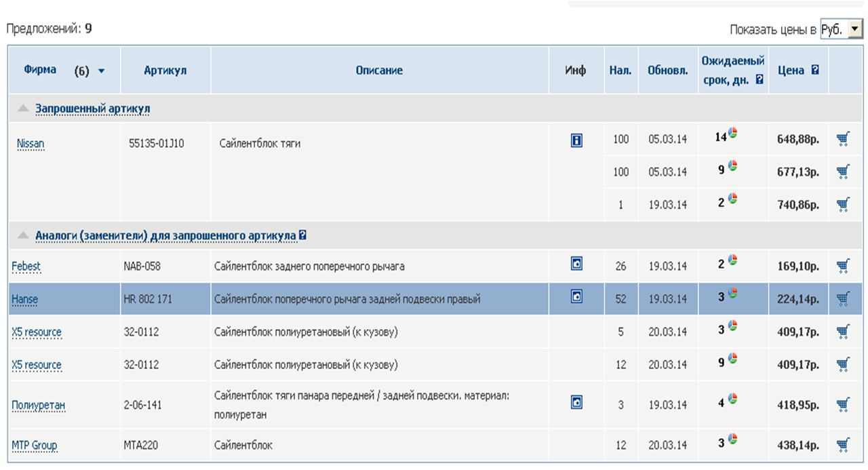Sort by Нал. column header

[x=620, y=70]
